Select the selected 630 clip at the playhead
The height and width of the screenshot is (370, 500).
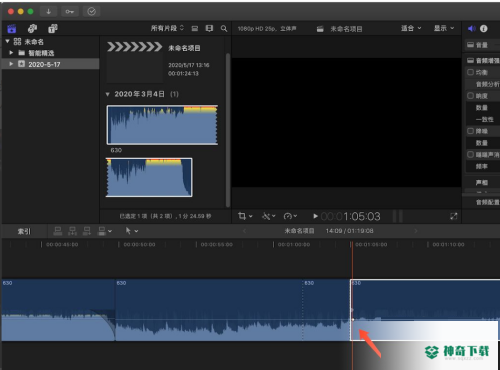tap(425, 310)
